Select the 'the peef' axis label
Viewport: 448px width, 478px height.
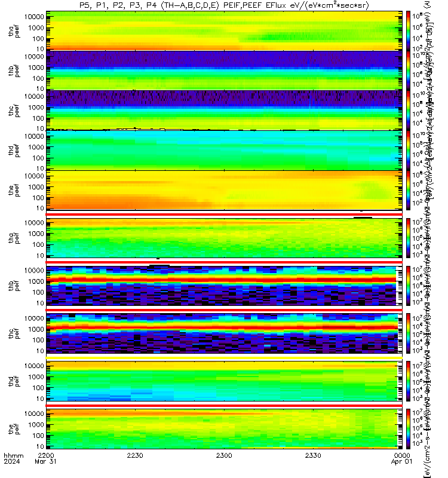pos(14,190)
